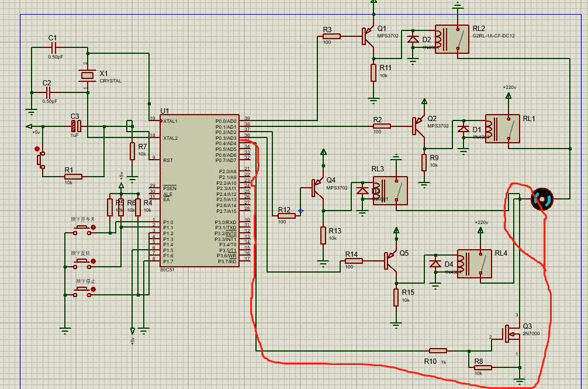Click the 'R4' resistor label
The width and height of the screenshot is (588, 389).
pos(148,203)
